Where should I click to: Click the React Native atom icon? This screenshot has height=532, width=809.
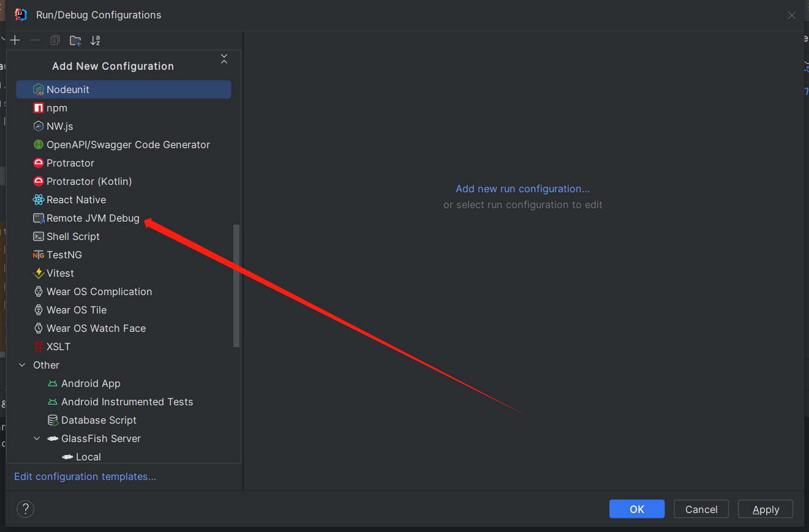39,200
